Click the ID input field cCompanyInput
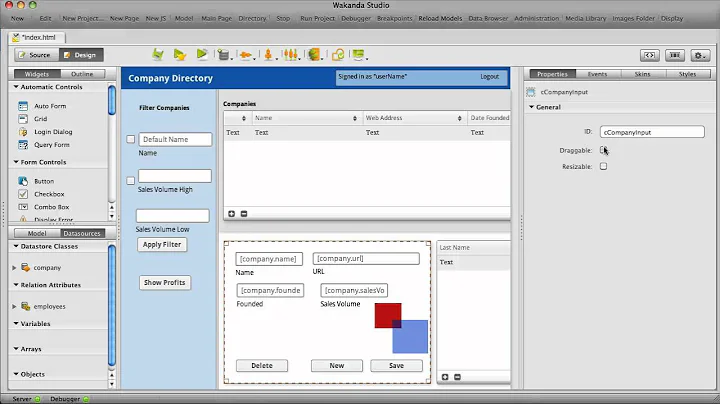The width and height of the screenshot is (720, 404). click(x=652, y=132)
